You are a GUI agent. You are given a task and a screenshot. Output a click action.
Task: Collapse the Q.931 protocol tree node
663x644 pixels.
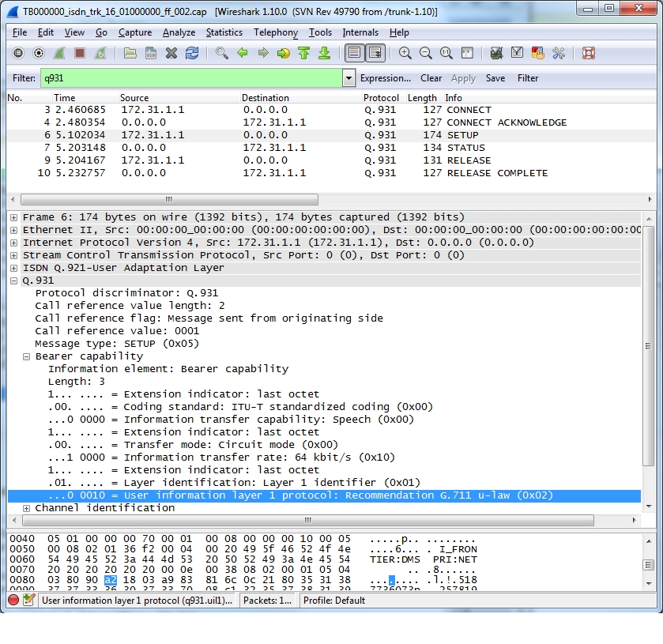click(x=14, y=281)
